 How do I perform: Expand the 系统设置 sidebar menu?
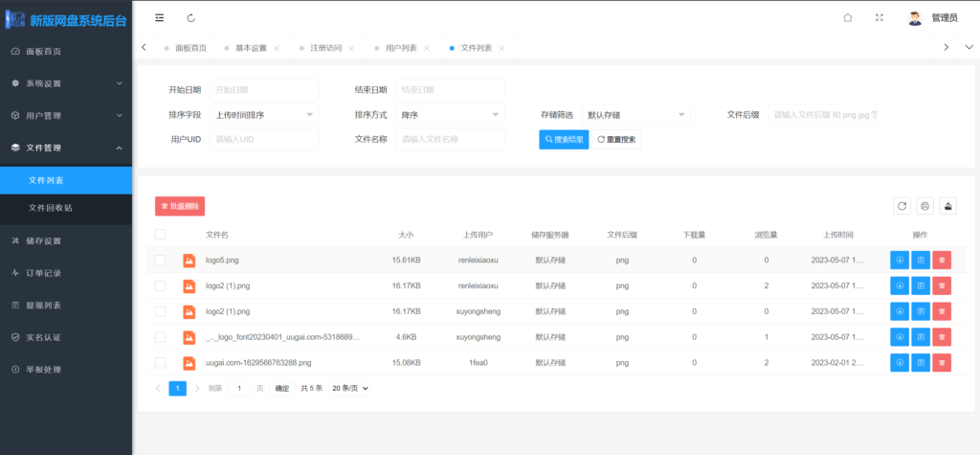point(65,83)
